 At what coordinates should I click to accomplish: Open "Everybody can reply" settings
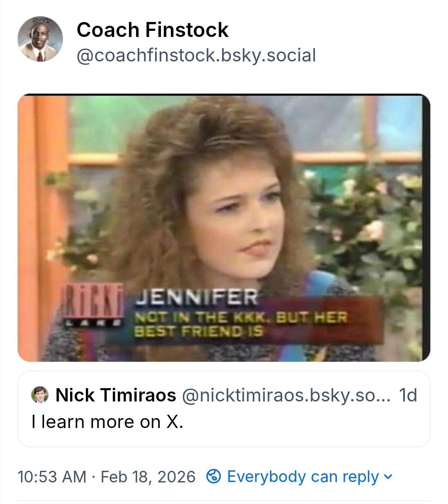click(303, 477)
